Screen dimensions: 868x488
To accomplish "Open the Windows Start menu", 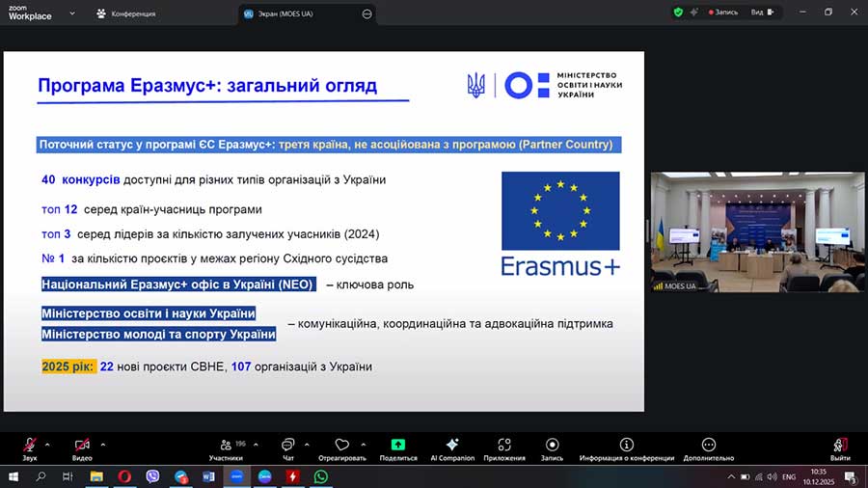I will [x=14, y=476].
